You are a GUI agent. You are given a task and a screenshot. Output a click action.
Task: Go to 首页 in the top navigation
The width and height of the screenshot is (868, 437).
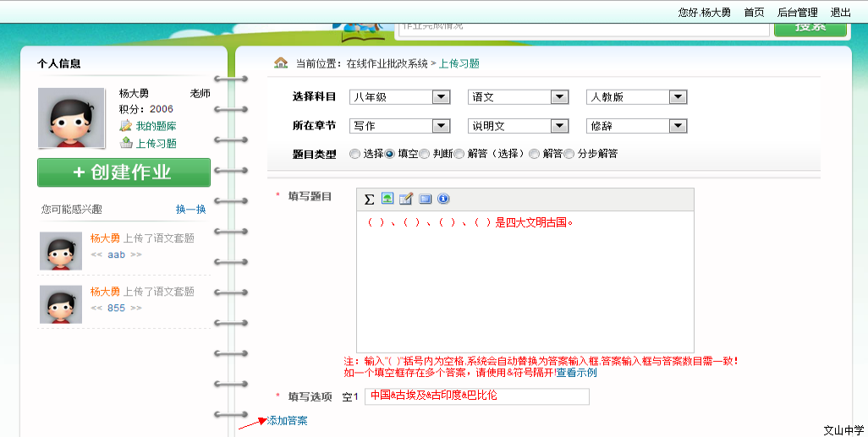coord(754,13)
